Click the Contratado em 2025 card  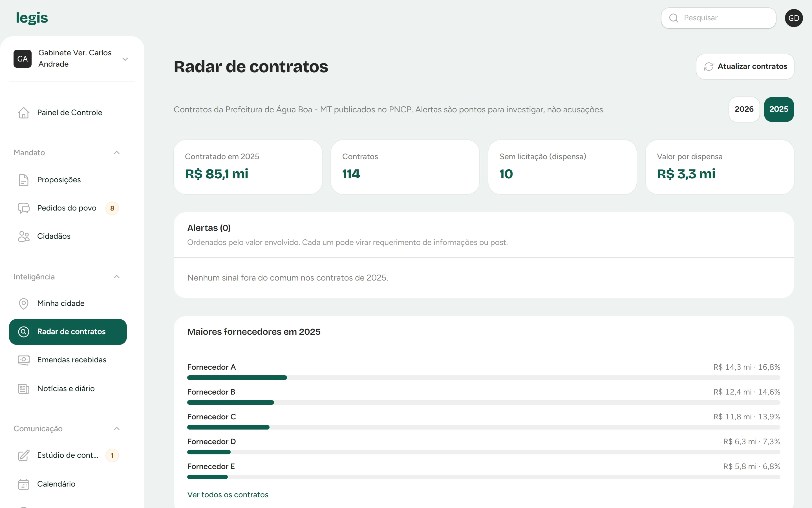[x=248, y=167]
